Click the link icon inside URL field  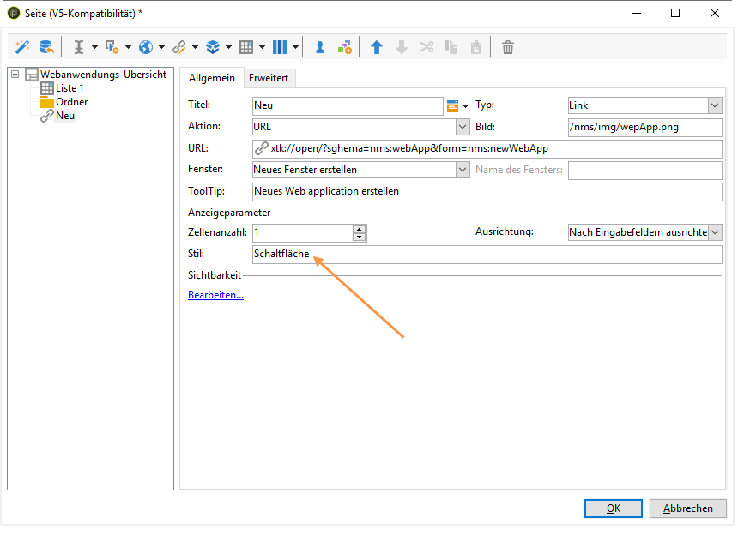261,148
